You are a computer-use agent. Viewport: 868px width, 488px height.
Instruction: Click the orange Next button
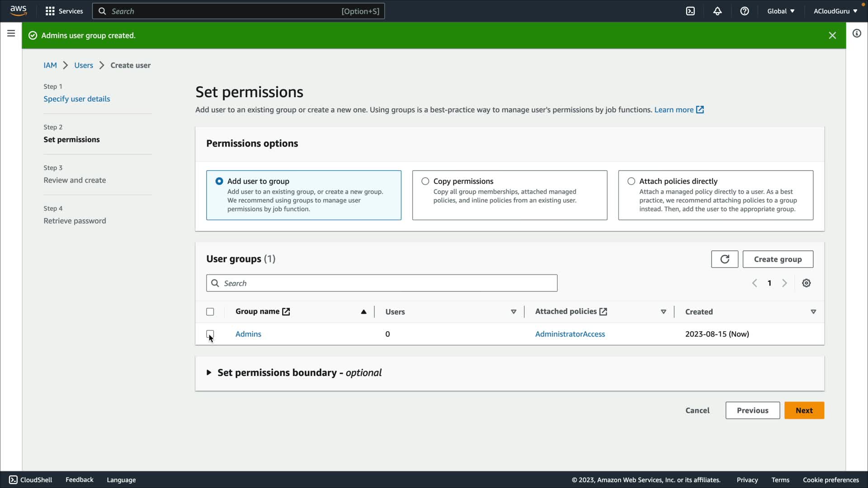tap(804, 410)
